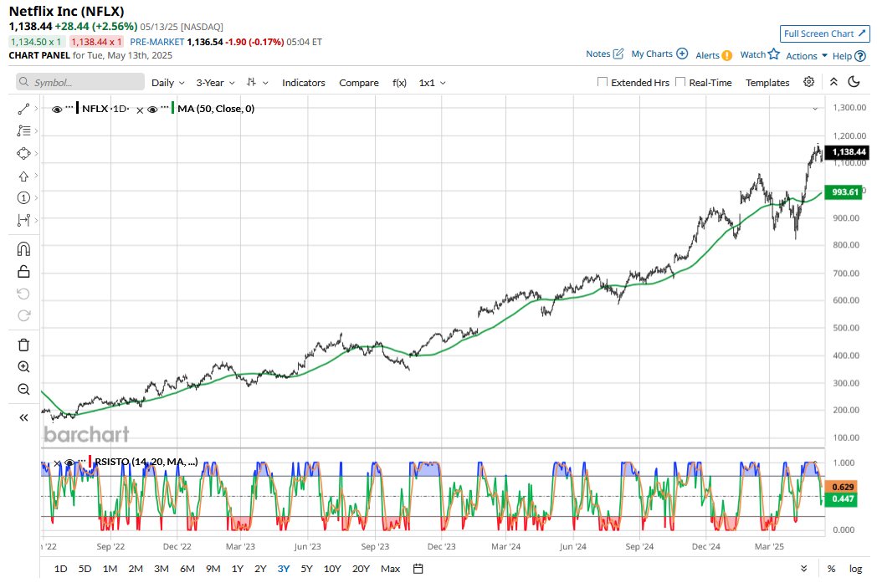Viewport: 882px width, 588px height.
Task: Open chart settings with the gear icon
Action: pos(808,82)
